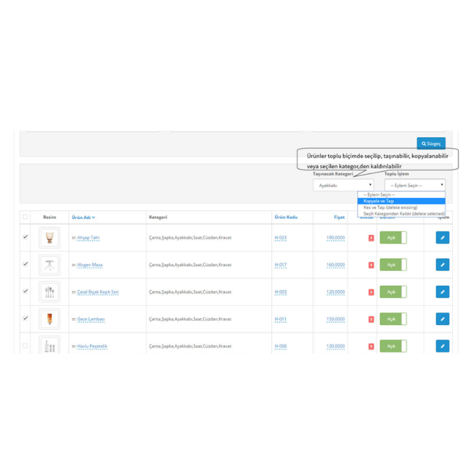Select the edit pencil icon for Altıgen Masa

tap(442, 264)
